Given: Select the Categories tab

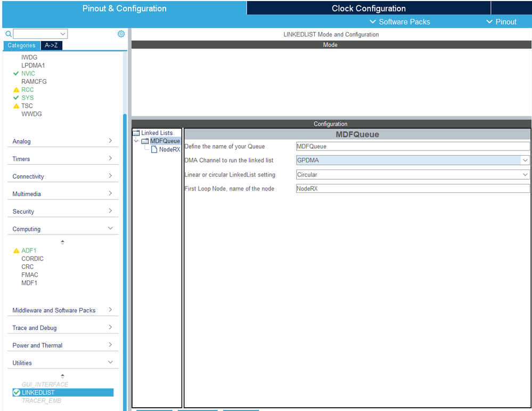Looking at the screenshot, I should [x=21, y=45].
